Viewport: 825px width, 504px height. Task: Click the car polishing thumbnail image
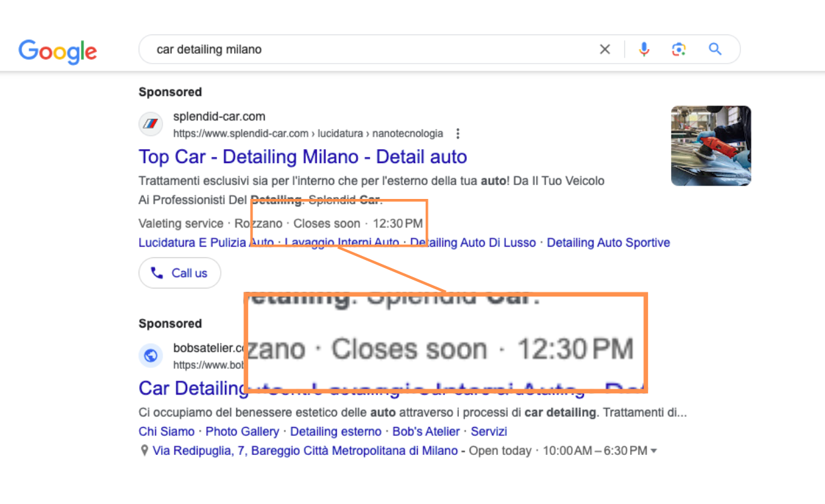pos(711,146)
